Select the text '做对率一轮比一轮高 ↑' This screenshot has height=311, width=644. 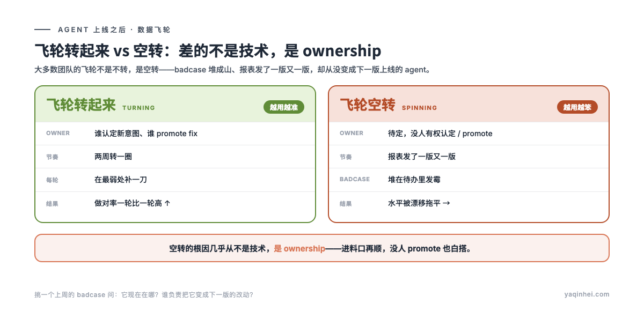tap(133, 203)
